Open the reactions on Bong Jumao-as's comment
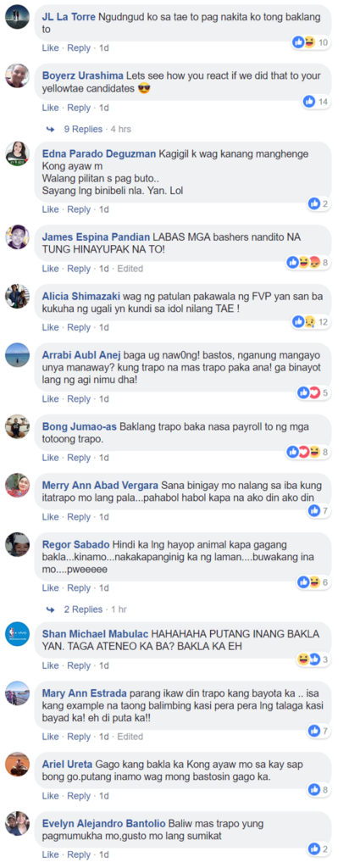349x868 pixels. (308, 453)
